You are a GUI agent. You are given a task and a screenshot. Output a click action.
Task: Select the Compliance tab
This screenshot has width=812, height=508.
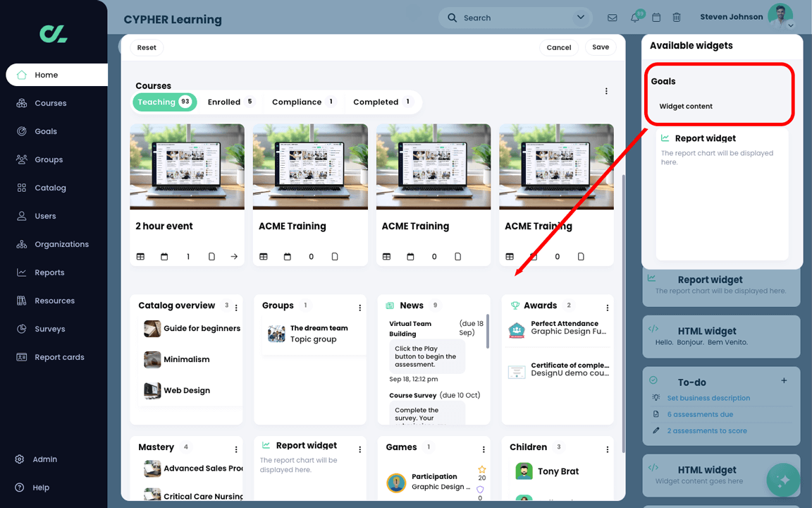(x=297, y=102)
